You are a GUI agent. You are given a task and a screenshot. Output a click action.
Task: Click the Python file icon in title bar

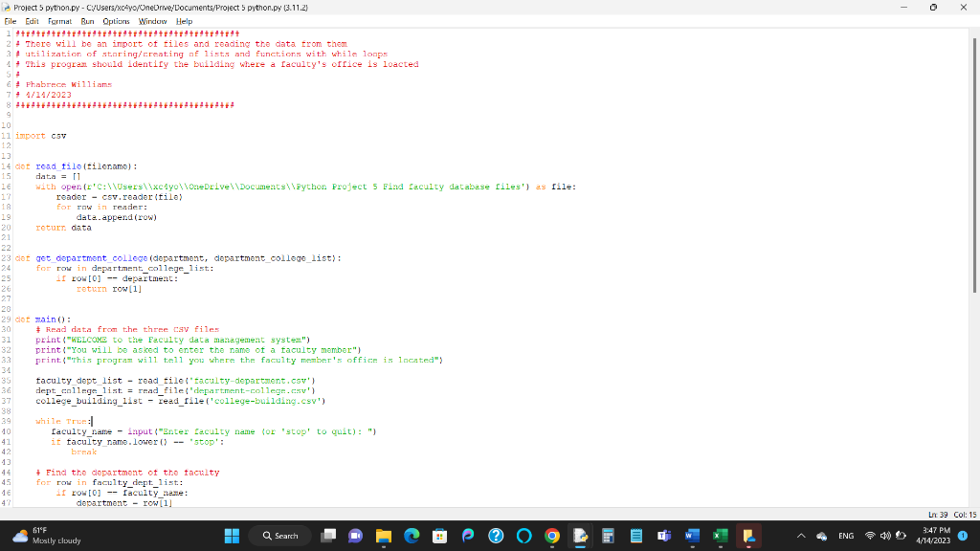[x=7, y=8]
